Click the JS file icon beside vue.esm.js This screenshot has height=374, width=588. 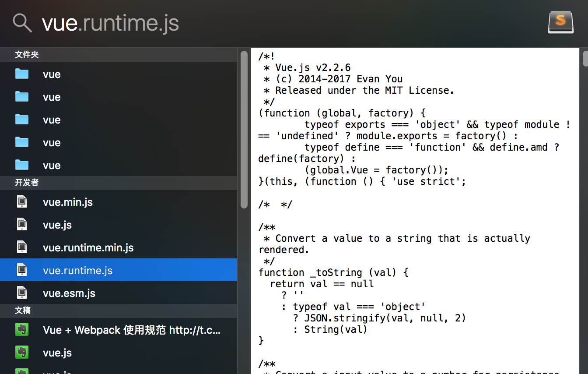[22, 293]
